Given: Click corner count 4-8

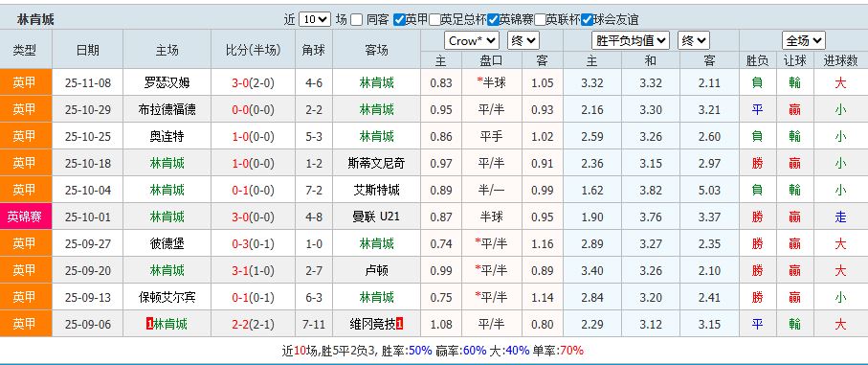Looking at the screenshot, I should (314, 217).
